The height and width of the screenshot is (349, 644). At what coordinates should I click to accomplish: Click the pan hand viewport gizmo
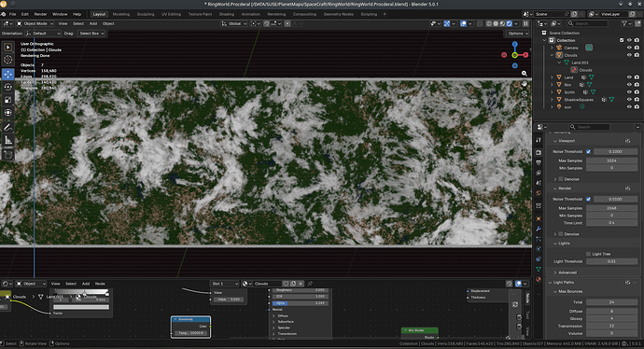point(525,84)
